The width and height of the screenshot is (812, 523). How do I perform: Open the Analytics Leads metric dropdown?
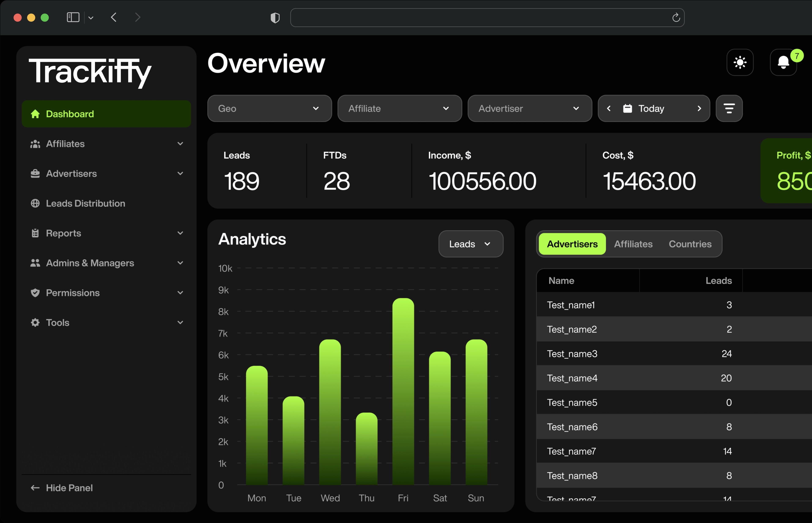pos(470,244)
